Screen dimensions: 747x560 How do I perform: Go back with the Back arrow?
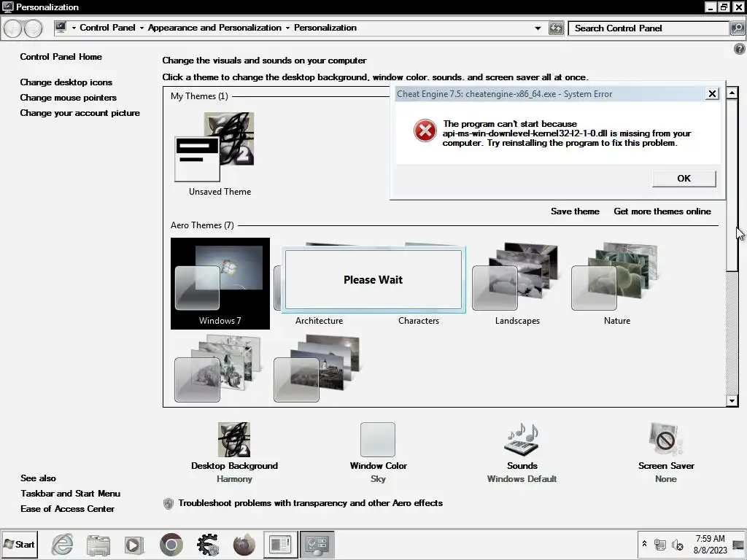[x=13, y=28]
